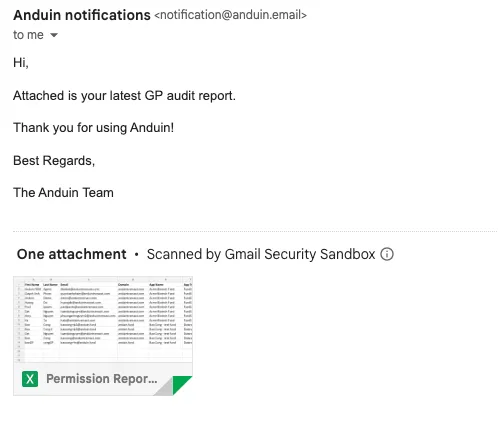Screen dimensions: 498x422
Task: Click "The Anduin Team" signature
Action: pyautogui.click(x=63, y=193)
